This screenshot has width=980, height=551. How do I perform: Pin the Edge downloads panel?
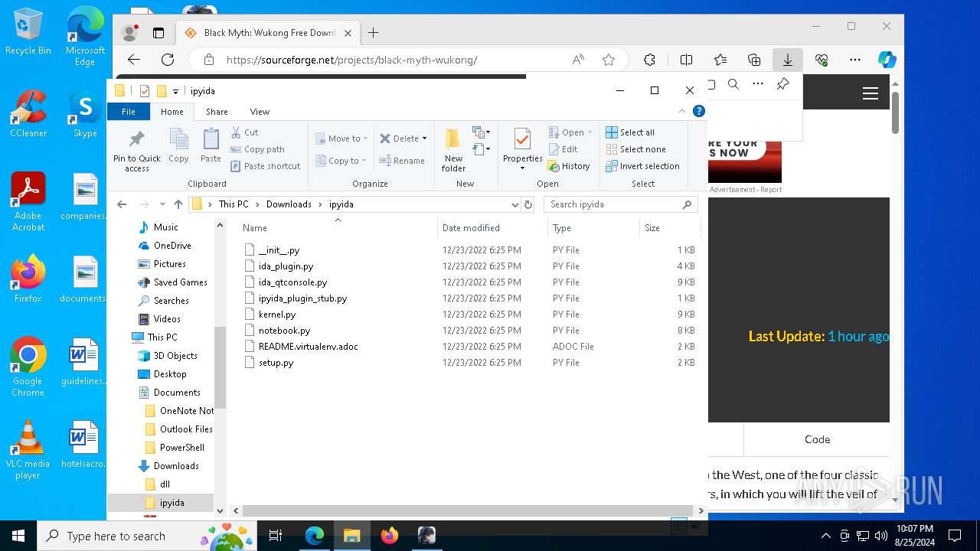click(782, 84)
